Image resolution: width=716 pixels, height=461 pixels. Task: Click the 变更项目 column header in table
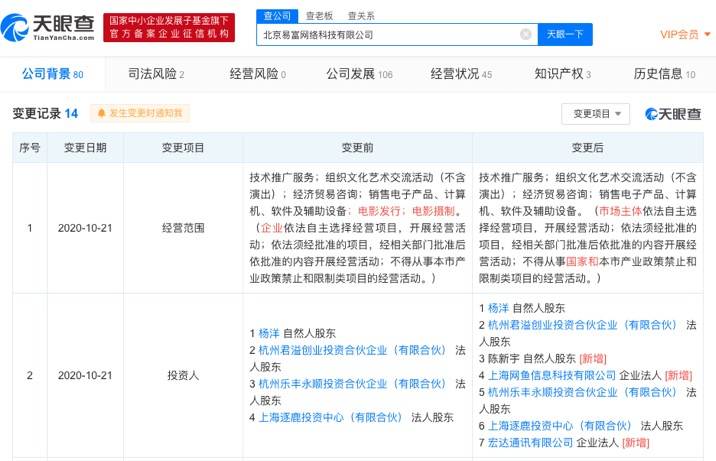tap(183, 148)
